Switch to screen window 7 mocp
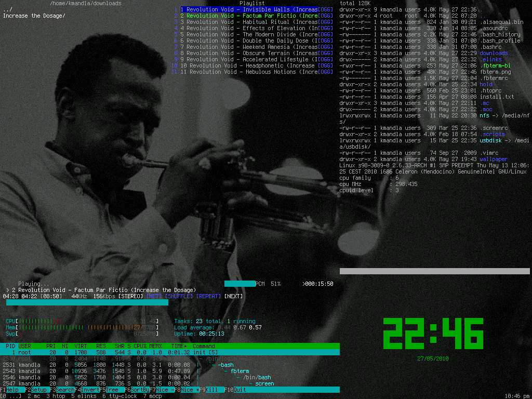Viewport: 532px width, 399px height. 153,396
